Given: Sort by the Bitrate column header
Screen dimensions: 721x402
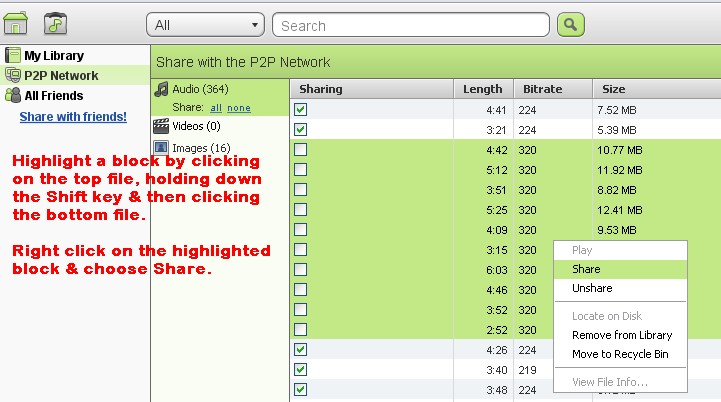Looking at the screenshot, I should [x=542, y=89].
